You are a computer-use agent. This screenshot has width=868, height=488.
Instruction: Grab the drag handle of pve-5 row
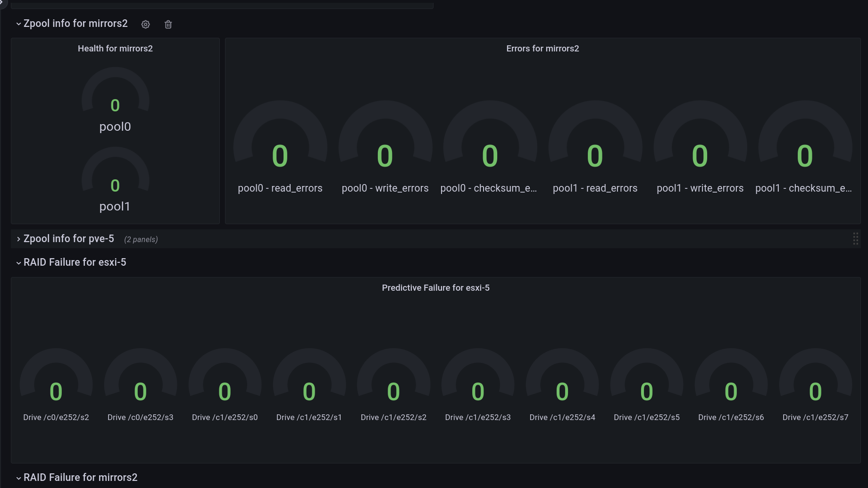pyautogui.click(x=855, y=239)
